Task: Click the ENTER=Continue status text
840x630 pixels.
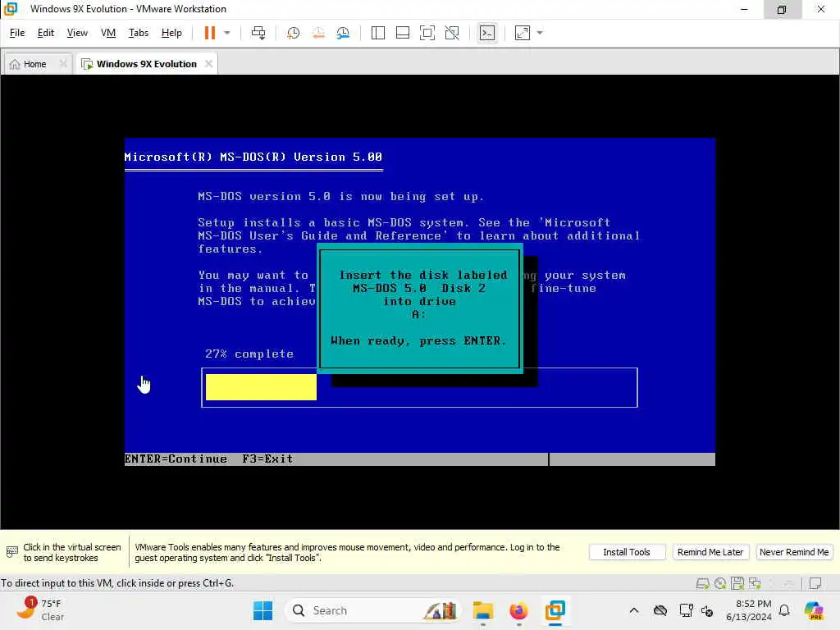Action: [176, 459]
